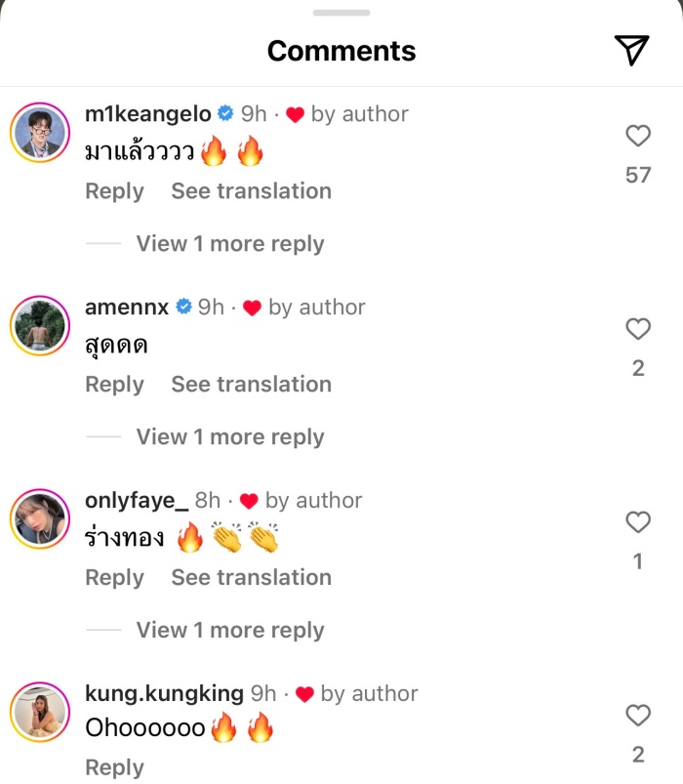The width and height of the screenshot is (683, 784).
Task: Open amennx's profile picture
Action: (40, 325)
